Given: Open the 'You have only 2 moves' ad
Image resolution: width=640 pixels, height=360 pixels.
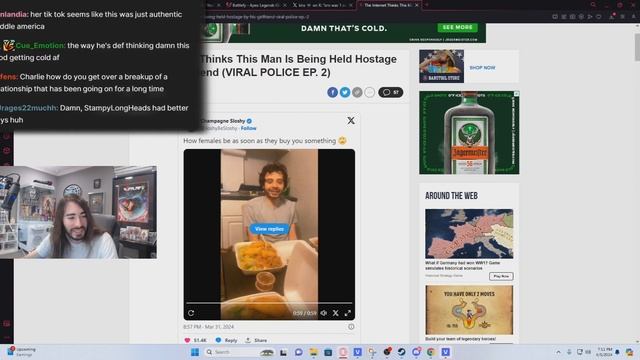Looking at the screenshot, I should tap(469, 310).
